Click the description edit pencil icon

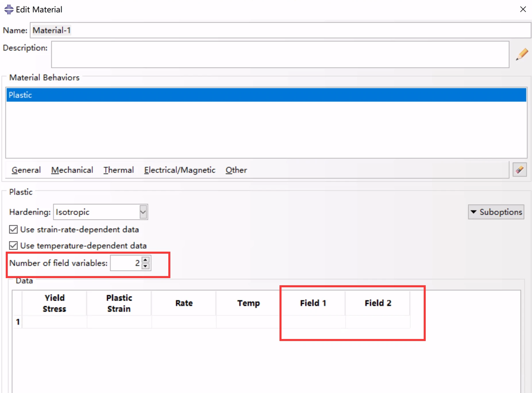pyautogui.click(x=522, y=54)
